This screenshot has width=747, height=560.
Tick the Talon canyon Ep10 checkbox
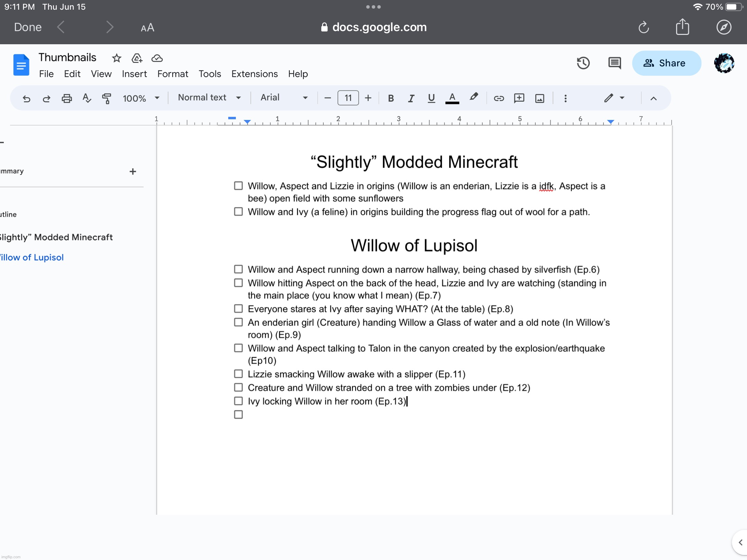coord(238,348)
